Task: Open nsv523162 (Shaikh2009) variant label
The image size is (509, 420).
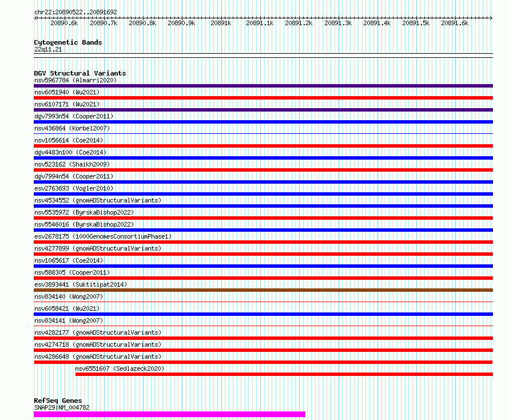Action: pyautogui.click(x=72, y=164)
